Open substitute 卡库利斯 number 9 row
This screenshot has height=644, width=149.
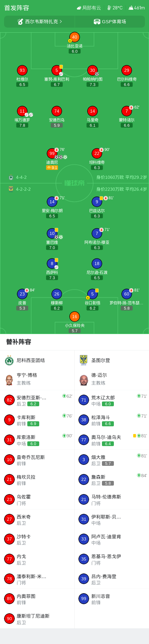point(37,420)
